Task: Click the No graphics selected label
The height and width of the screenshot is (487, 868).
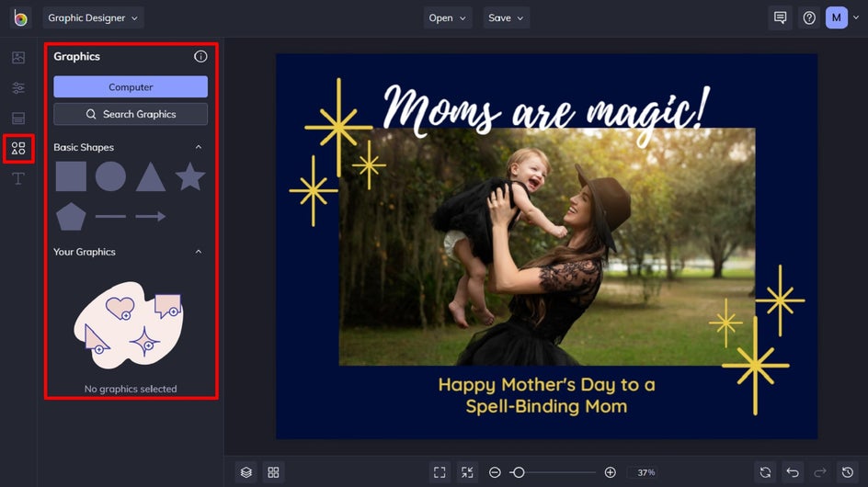Action: 131,389
